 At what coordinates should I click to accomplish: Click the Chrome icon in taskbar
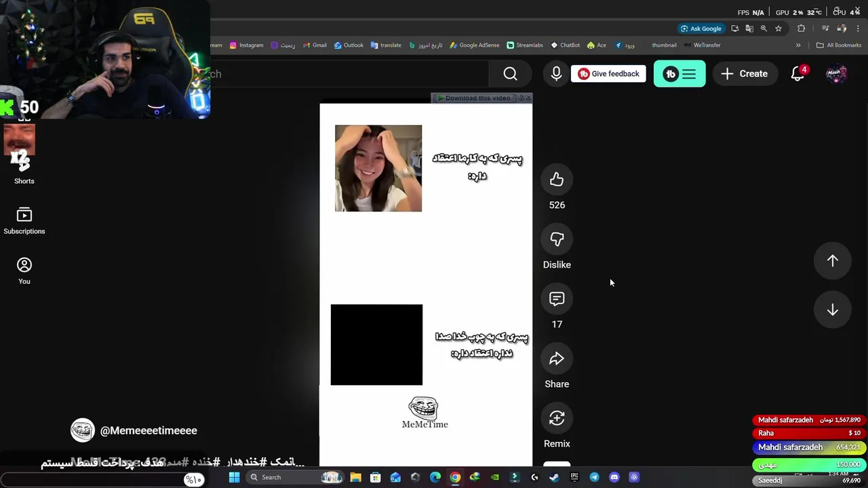[x=455, y=477]
